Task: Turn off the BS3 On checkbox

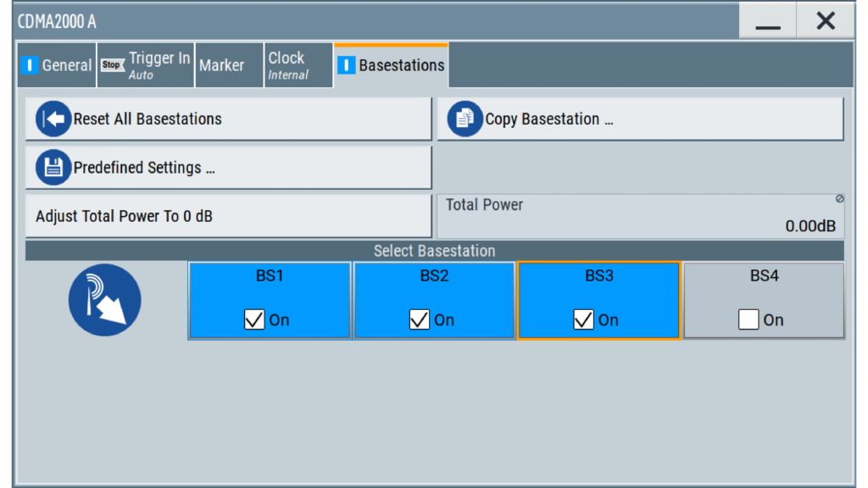Action: coord(584,320)
